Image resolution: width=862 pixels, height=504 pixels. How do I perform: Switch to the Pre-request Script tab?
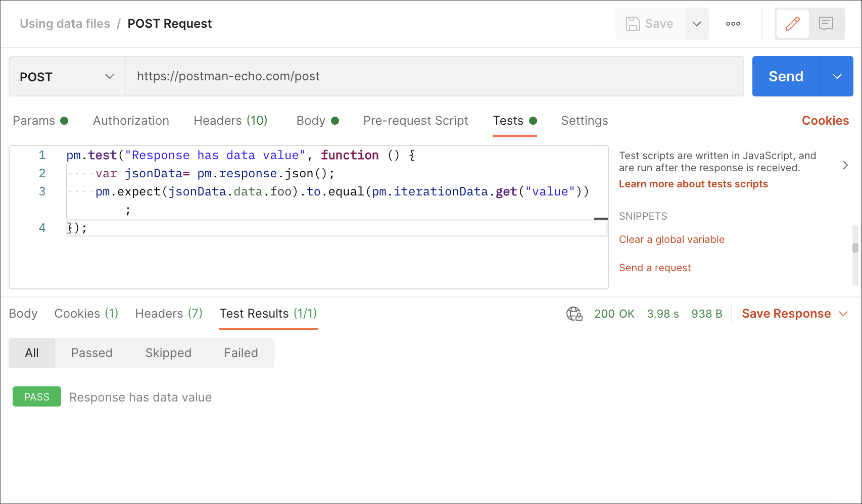(415, 121)
